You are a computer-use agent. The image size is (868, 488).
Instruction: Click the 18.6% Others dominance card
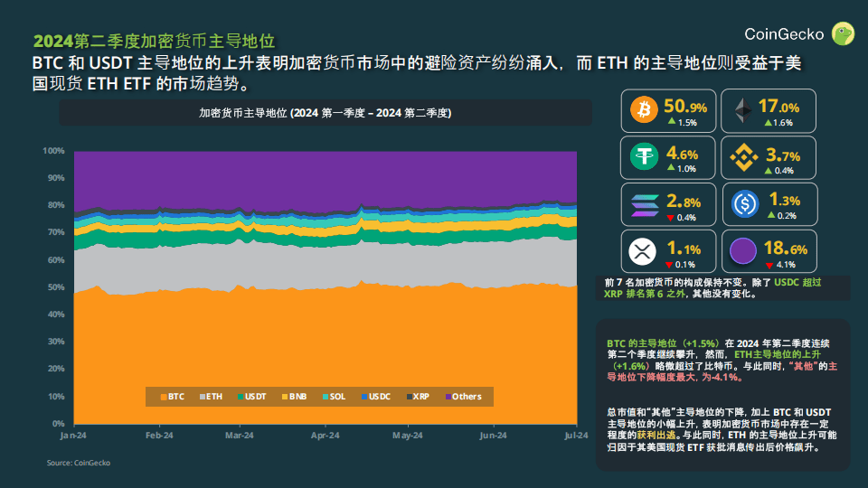pos(769,251)
